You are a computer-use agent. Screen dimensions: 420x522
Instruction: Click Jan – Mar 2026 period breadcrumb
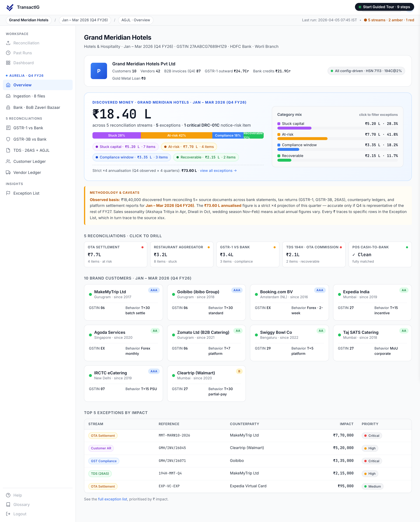(85, 20)
